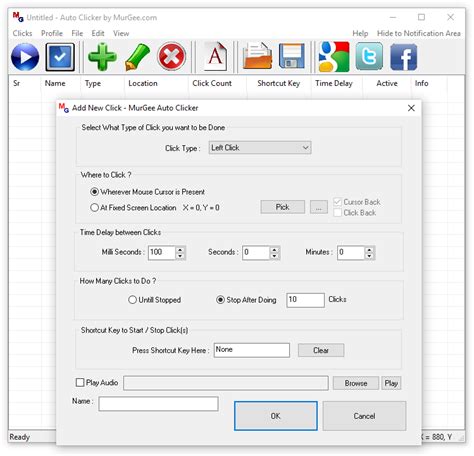Confirm dialog with OK button
Screen dimensions: 474x456
click(x=276, y=416)
